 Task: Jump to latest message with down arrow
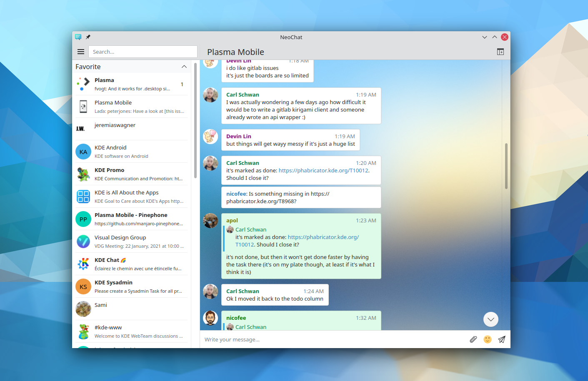point(490,319)
